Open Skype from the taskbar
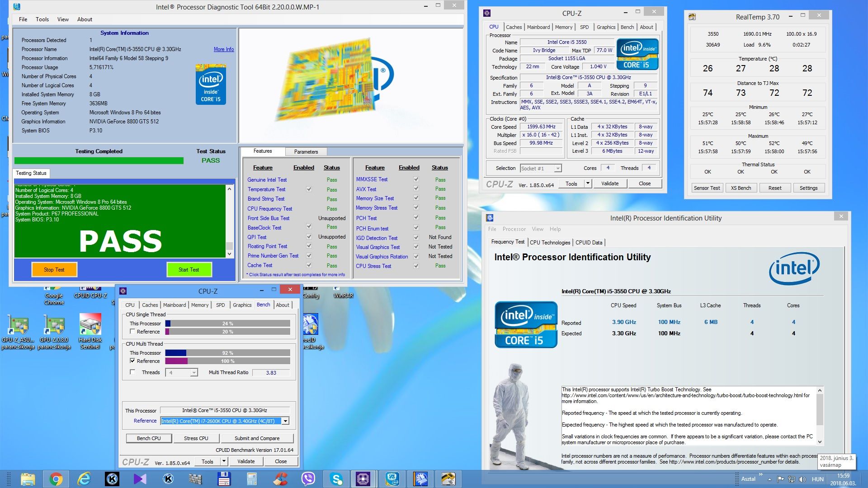Viewport: 868px width, 488px height. pos(336,479)
